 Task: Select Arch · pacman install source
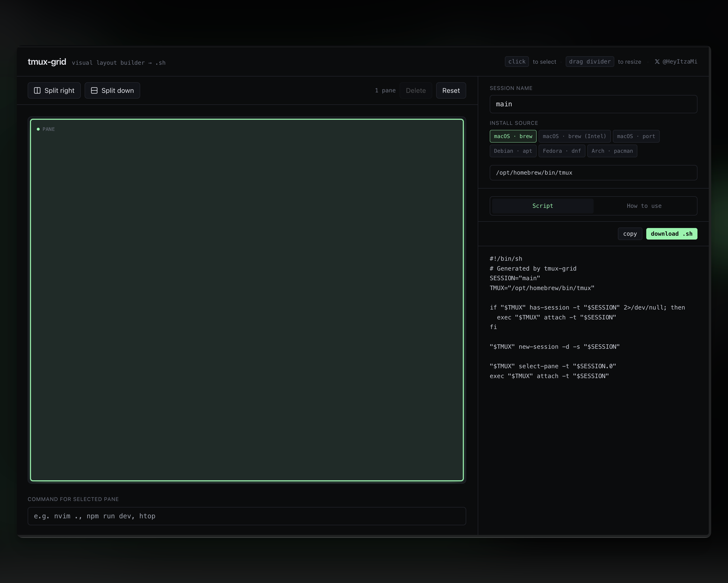tap(612, 151)
